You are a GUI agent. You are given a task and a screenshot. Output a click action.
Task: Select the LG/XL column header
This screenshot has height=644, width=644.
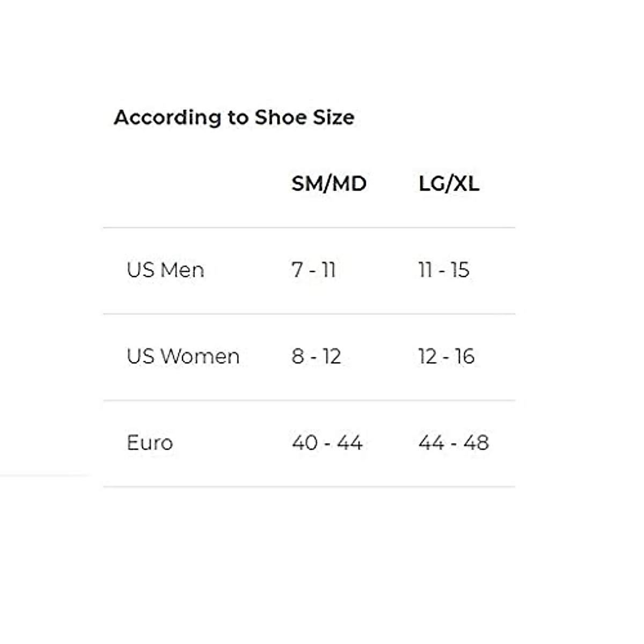coord(449,184)
